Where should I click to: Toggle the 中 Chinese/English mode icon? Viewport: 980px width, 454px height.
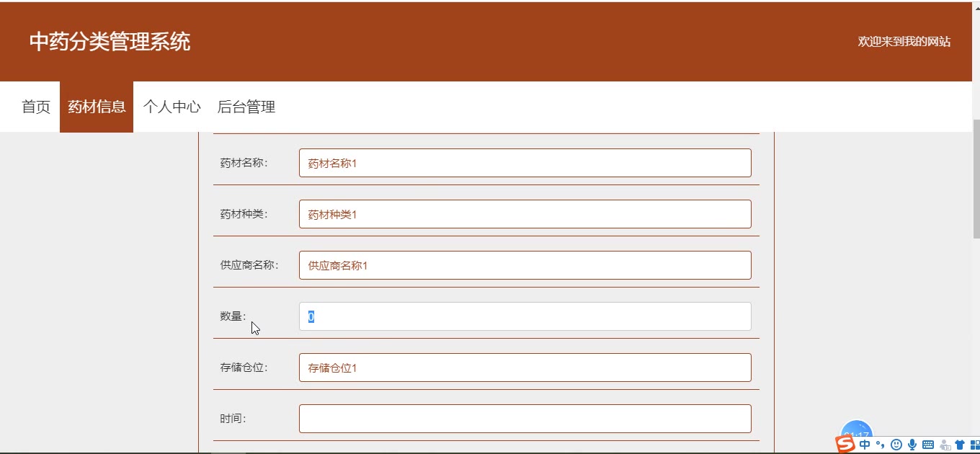[x=865, y=445]
